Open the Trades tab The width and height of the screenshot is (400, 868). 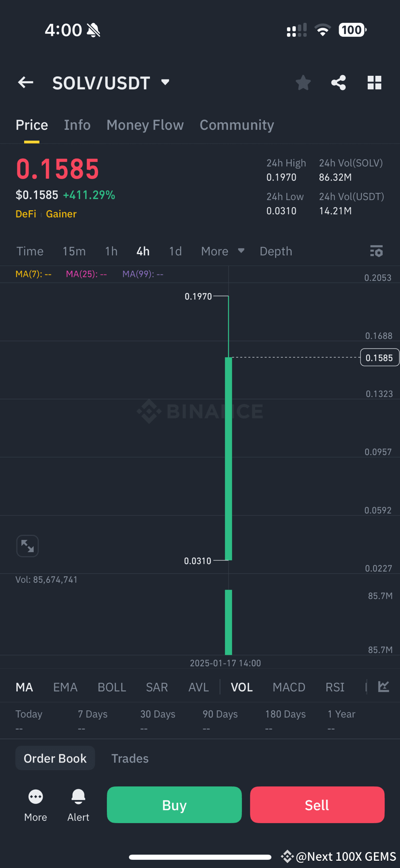point(129,758)
